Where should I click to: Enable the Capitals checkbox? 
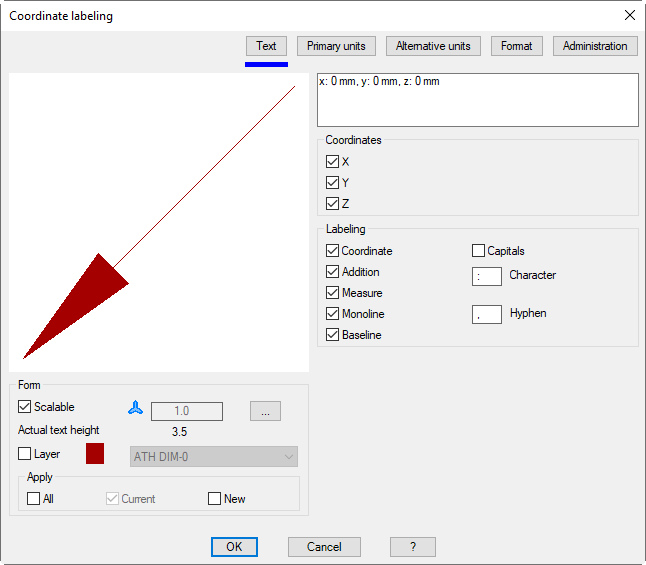(478, 251)
